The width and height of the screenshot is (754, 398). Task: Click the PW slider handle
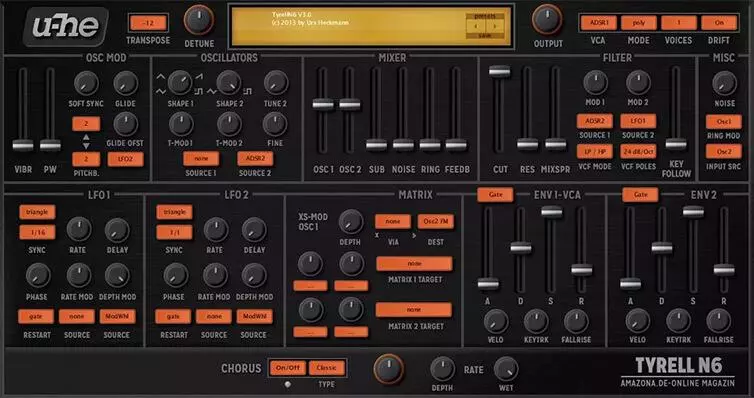coord(50,145)
